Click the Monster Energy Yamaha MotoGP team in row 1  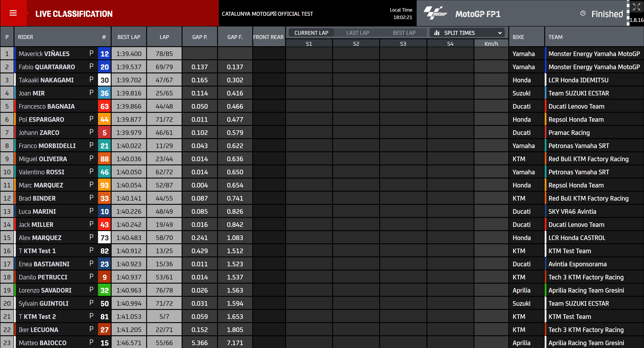(594, 54)
